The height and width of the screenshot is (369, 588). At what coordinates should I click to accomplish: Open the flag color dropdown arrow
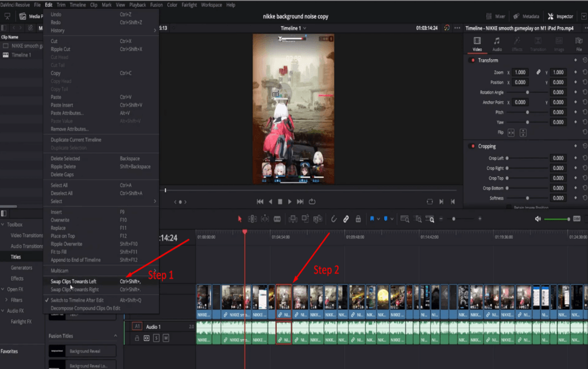pyautogui.click(x=378, y=219)
